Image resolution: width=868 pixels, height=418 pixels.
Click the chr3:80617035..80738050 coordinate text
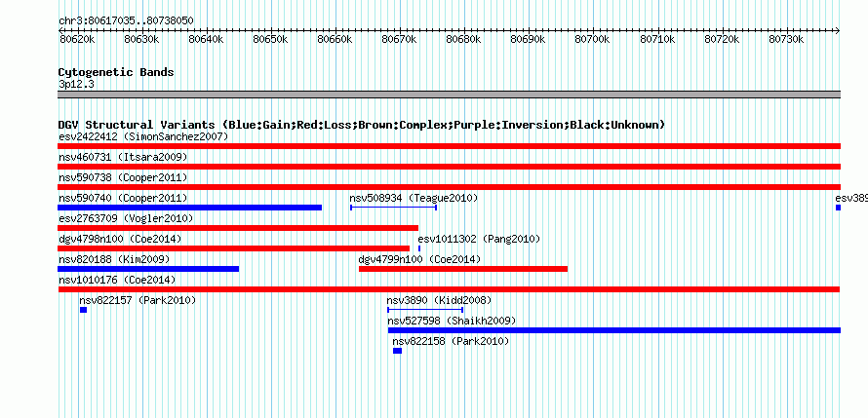[x=126, y=20]
